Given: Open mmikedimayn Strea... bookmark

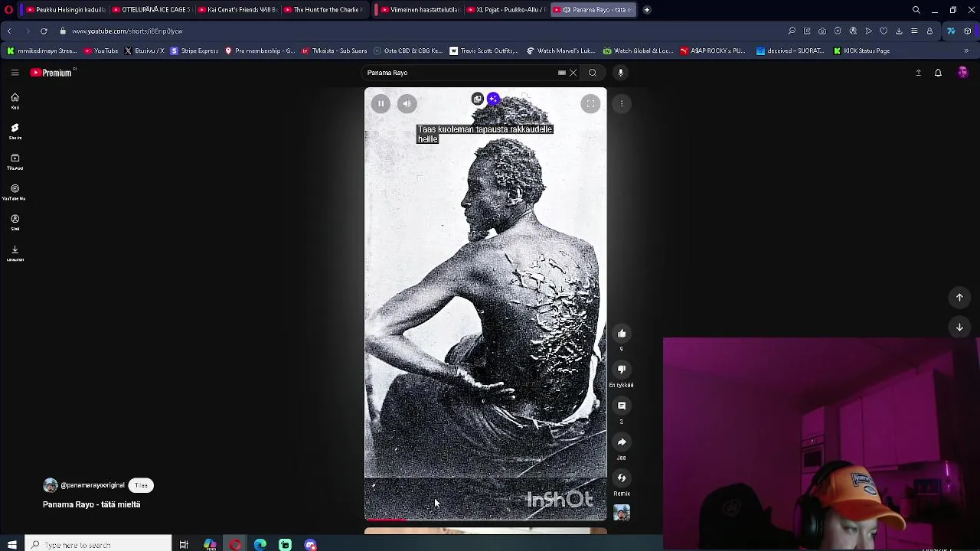Looking at the screenshot, I should [x=42, y=51].
